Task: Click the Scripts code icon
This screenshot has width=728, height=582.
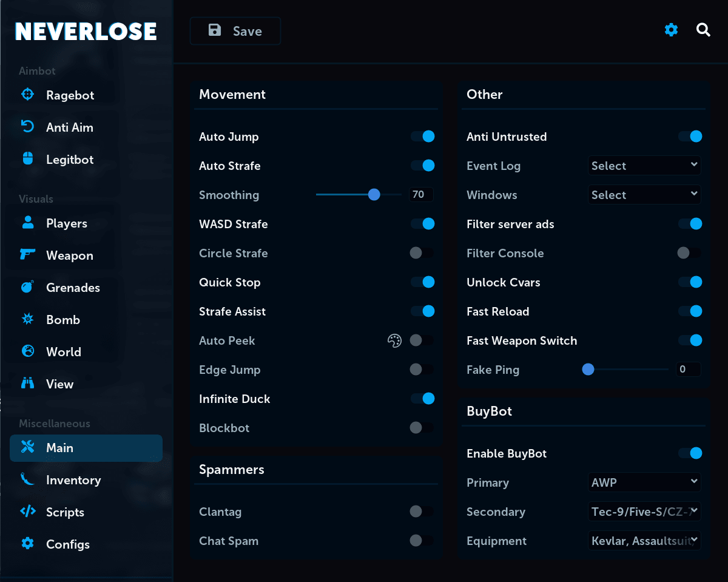Action: coord(27,512)
